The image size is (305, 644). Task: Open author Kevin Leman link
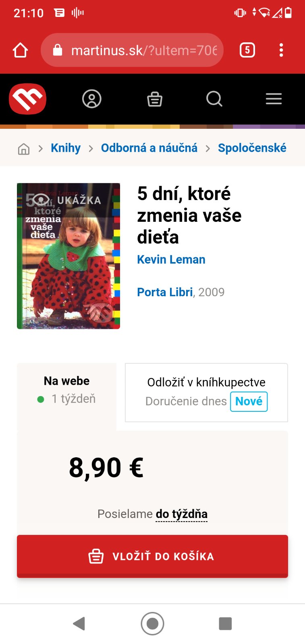click(171, 260)
